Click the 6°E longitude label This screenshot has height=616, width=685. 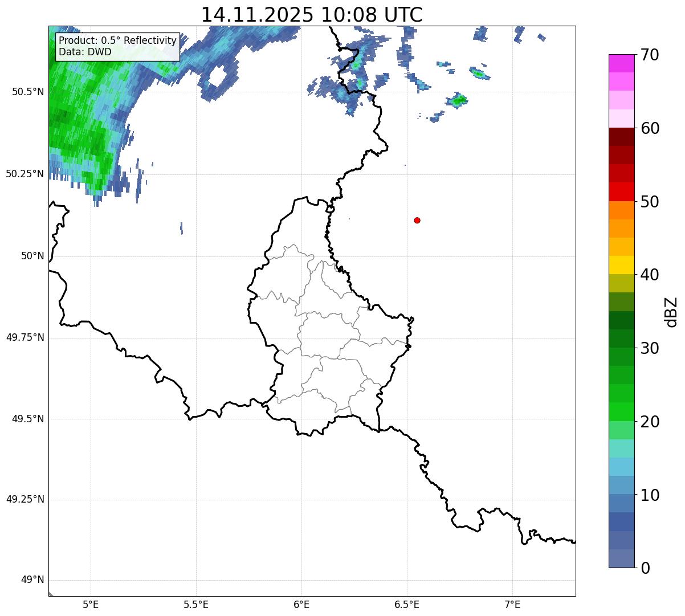[301, 604]
